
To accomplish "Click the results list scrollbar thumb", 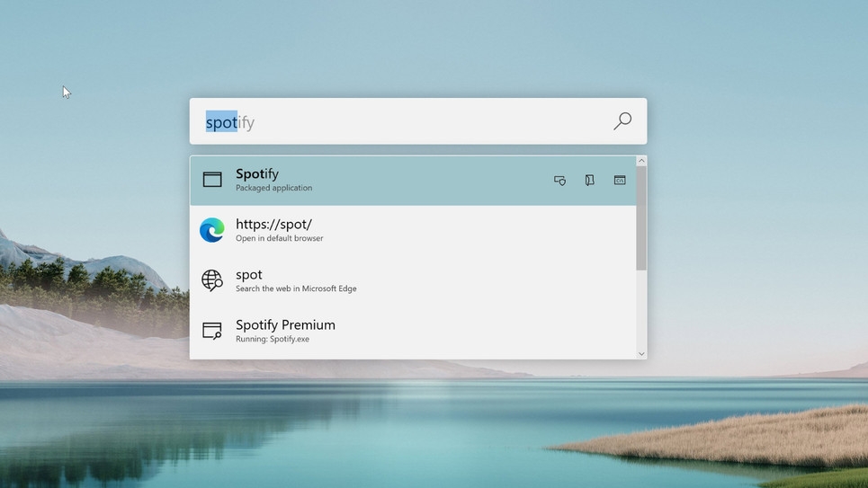I will (x=641, y=218).
